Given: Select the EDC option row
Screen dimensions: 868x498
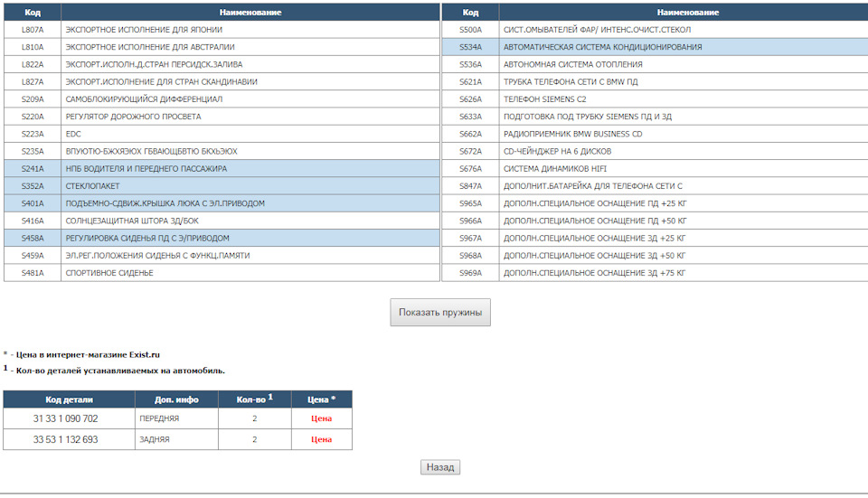Looking at the screenshot, I should click(222, 134).
